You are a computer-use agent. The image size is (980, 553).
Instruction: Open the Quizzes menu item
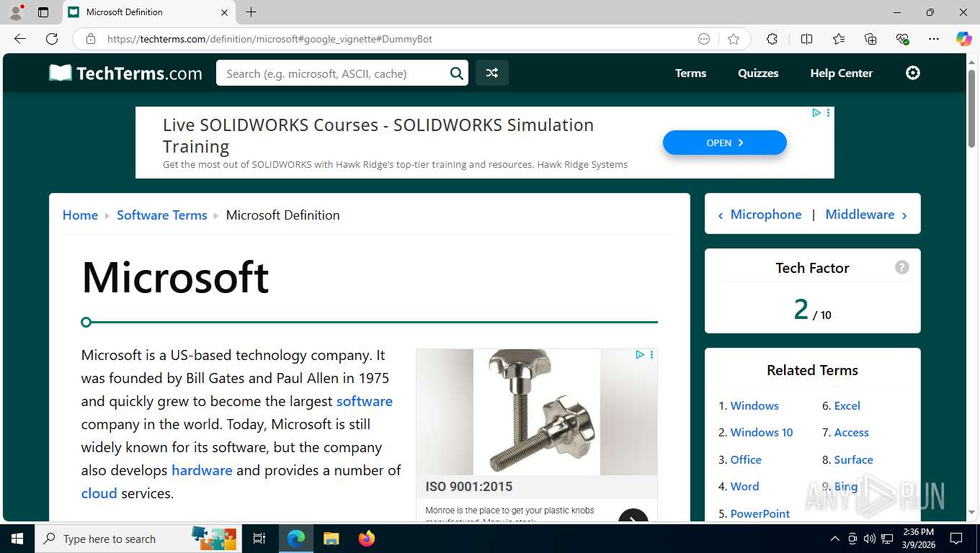point(758,73)
